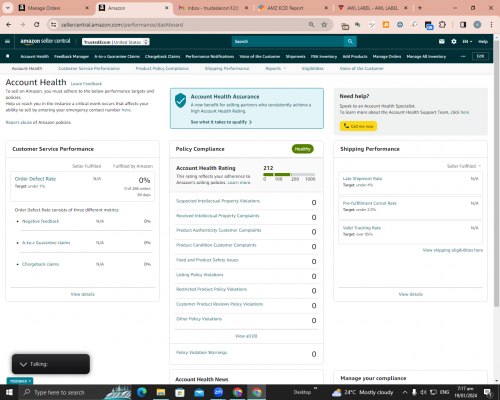Screen dimensions: 500x400
Task: Collapse the Talking panel chevron
Action: coord(23,364)
